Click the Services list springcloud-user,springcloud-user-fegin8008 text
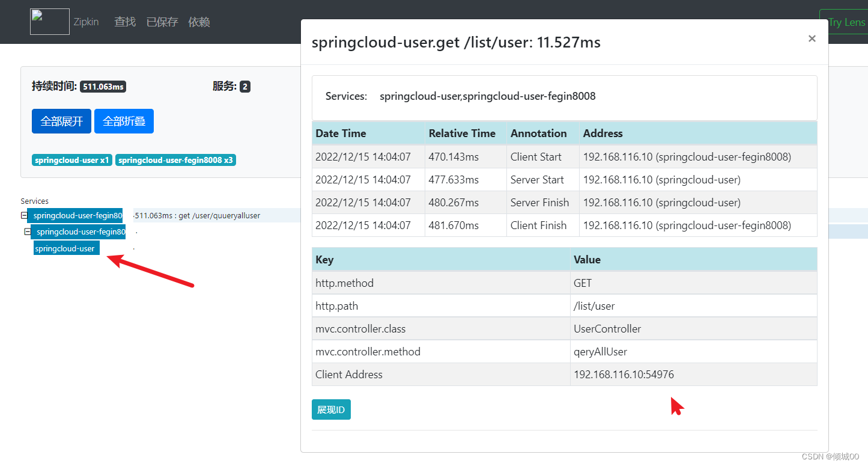Screen dimensions: 868x466 click(488, 96)
